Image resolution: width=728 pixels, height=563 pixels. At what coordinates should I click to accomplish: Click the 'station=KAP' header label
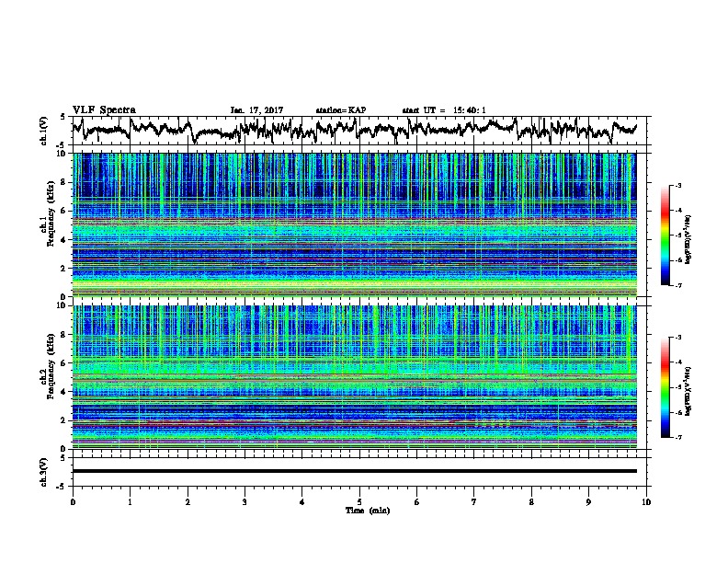click(x=341, y=110)
